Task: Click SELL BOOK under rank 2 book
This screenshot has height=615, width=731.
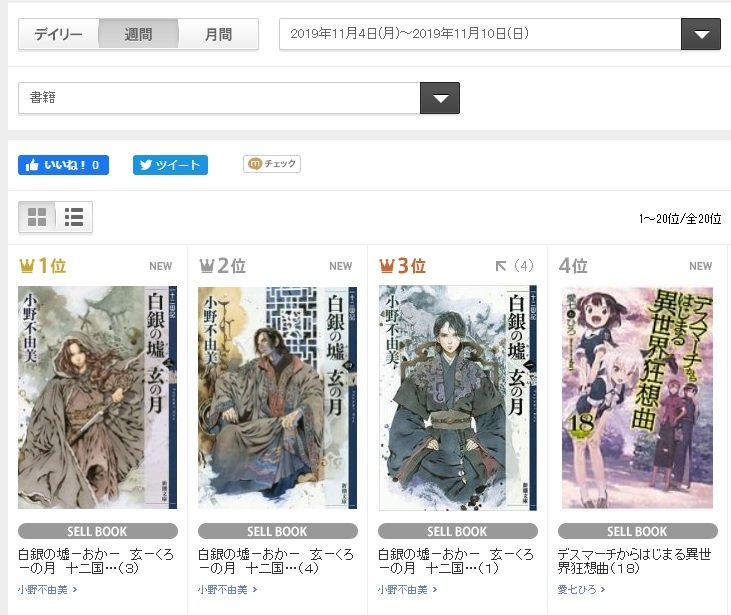Action: point(277,531)
